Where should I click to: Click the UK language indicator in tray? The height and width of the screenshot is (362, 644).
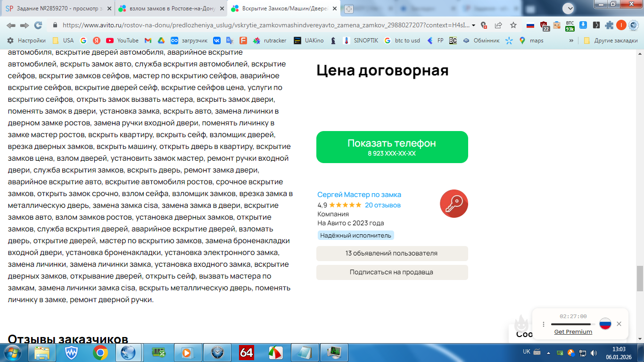coord(527,352)
